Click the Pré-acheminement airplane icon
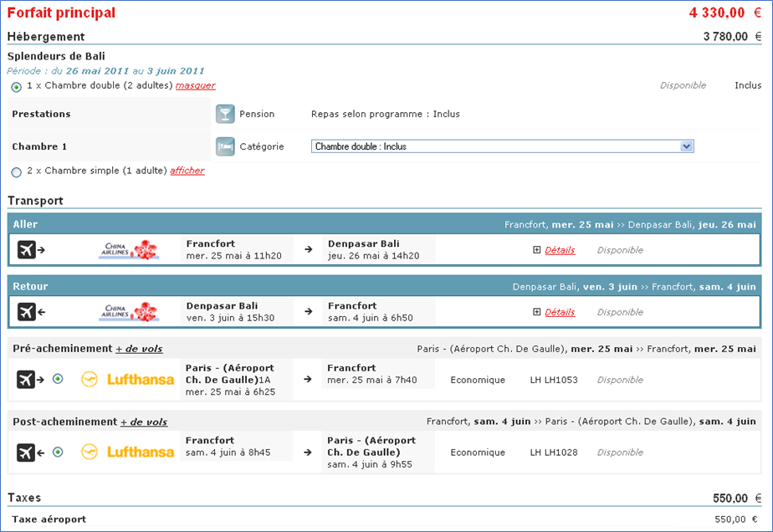773x532 pixels. [x=30, y=380]
